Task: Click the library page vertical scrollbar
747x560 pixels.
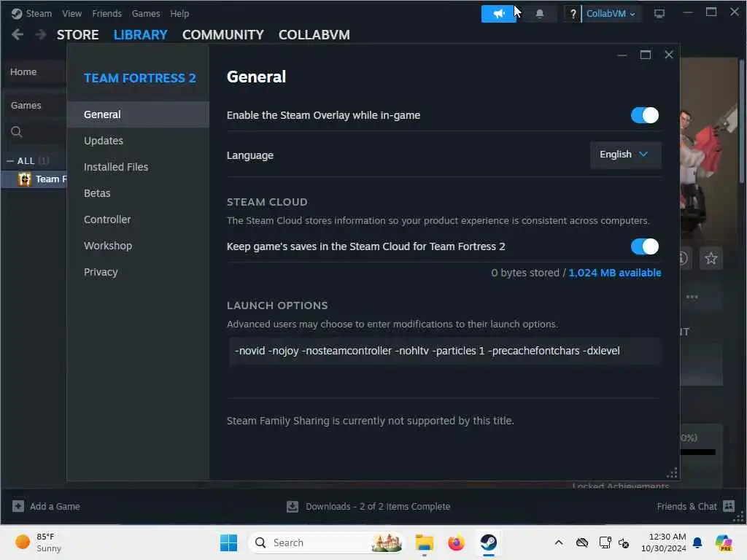Action: [x=741, y=121]
